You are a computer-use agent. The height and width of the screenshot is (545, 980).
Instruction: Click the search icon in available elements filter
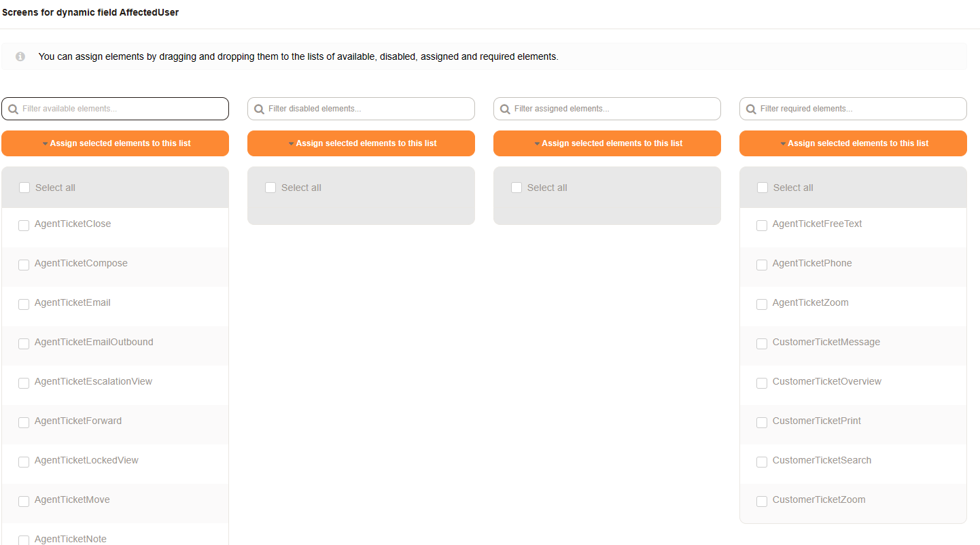coord(13,109)
